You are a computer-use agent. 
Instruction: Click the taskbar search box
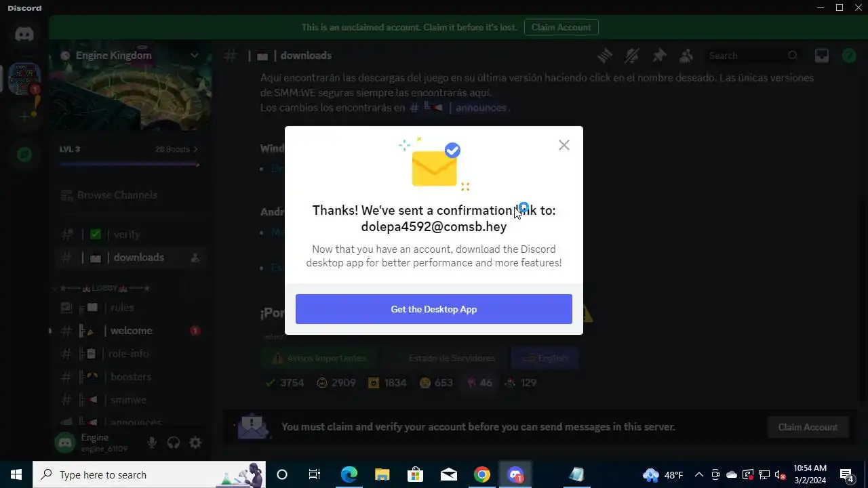149,474
